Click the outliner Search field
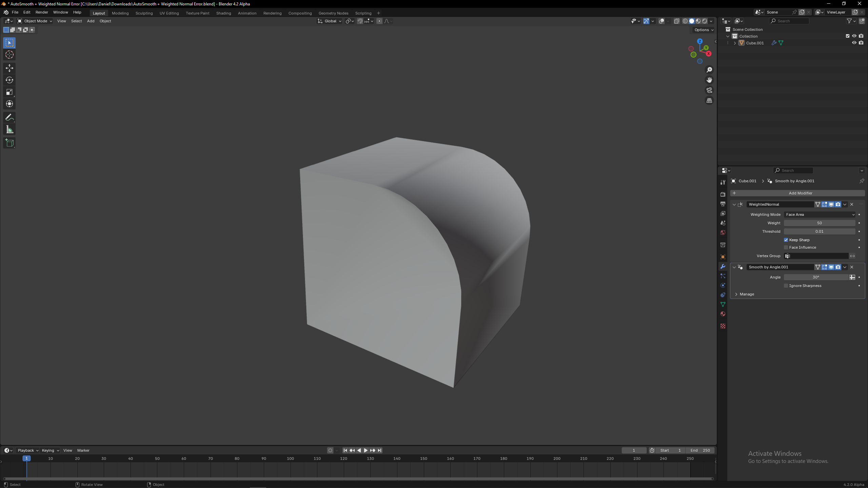868x488 pixels. (789, 21)
